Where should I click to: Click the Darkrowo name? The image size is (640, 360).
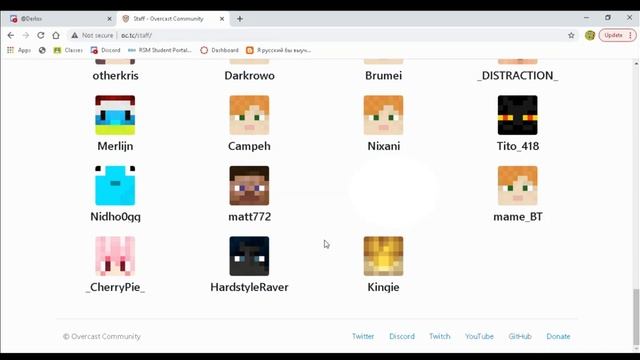coord(249,76)
